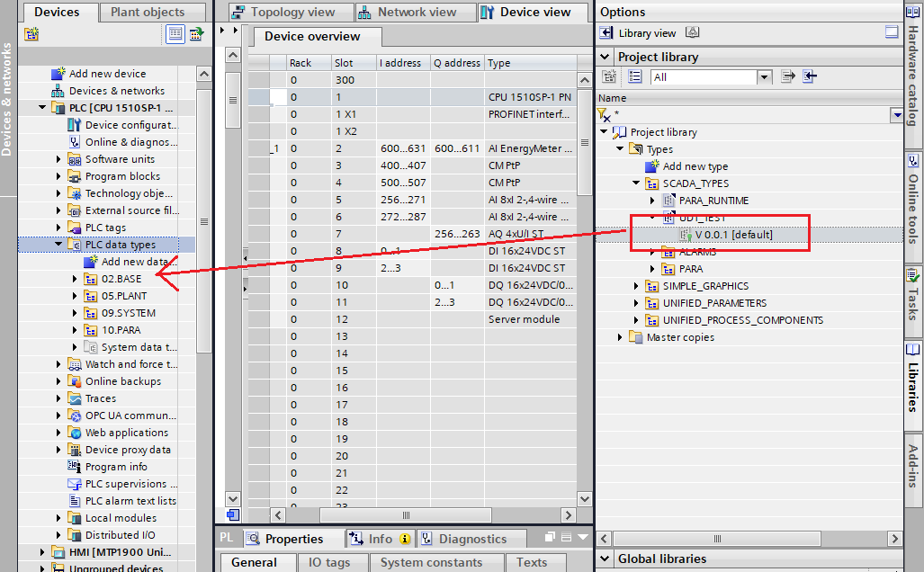Click the library list view toolbar icon
Image resolution: width=924 pixels, height=572 pixels.
tap(634, 76)
